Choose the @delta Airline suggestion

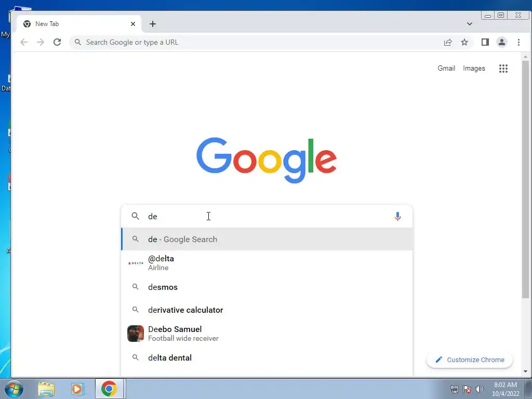point(267,263)
